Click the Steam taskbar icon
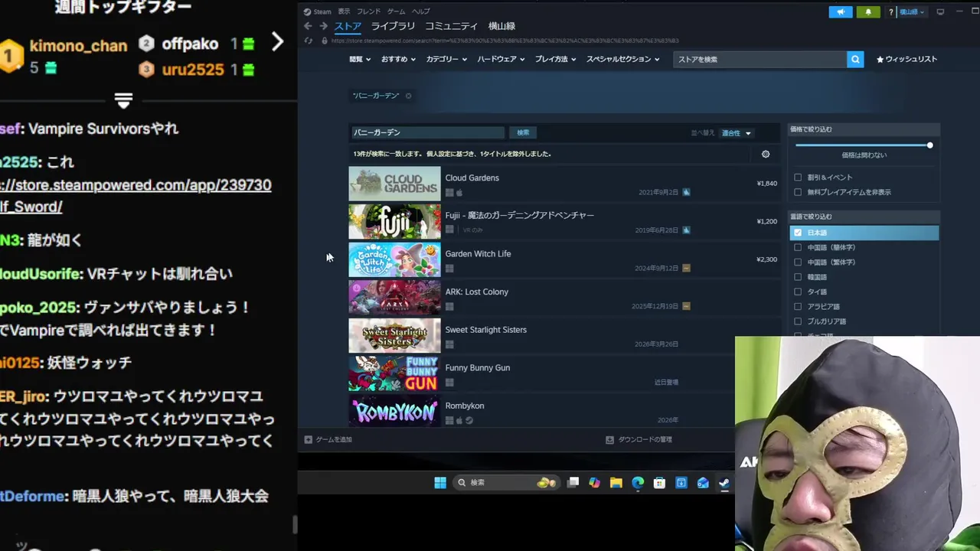 click(x=724, y=482)
